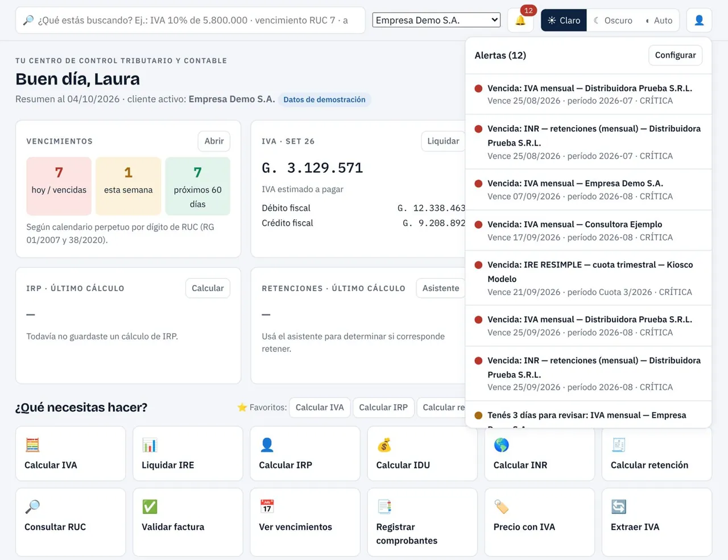Screen dimensions: 728x560
Task: Click the red 12 notification count badge
Action: [528, 10]
